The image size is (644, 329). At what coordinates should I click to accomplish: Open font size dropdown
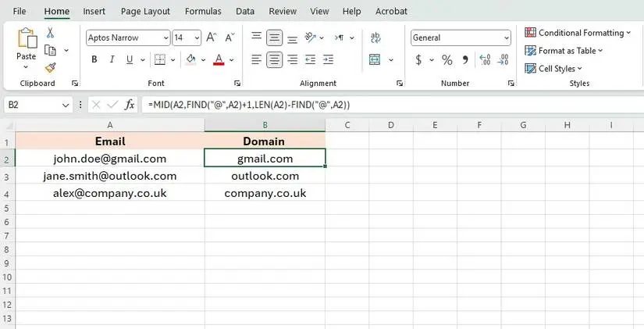point(197,38)
